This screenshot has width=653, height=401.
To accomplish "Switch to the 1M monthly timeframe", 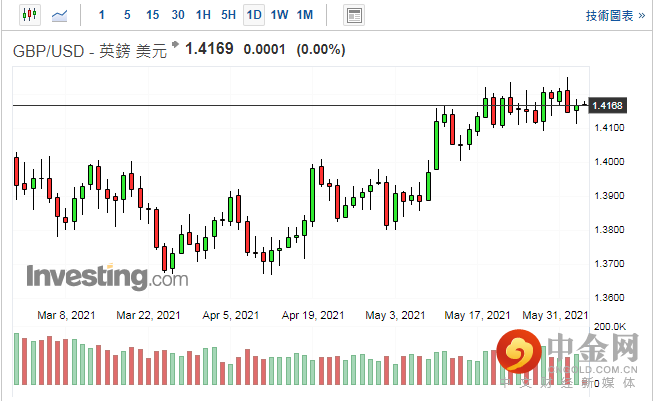I will [305, 15].
